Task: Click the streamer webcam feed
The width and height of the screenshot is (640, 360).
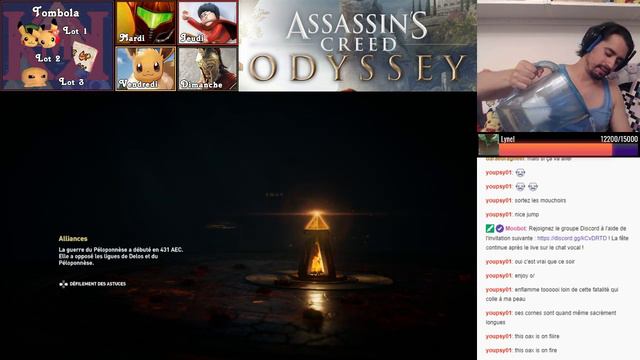Action: tap(558, 66)
